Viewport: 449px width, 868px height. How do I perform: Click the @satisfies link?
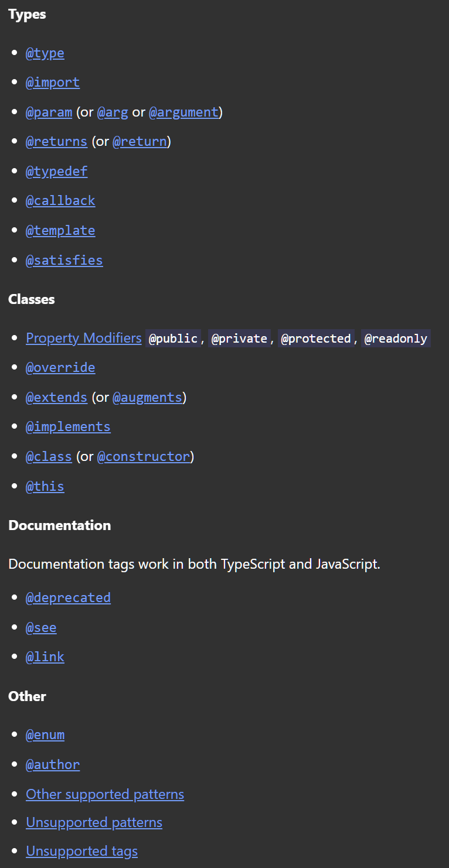click(x=64, y=260)
